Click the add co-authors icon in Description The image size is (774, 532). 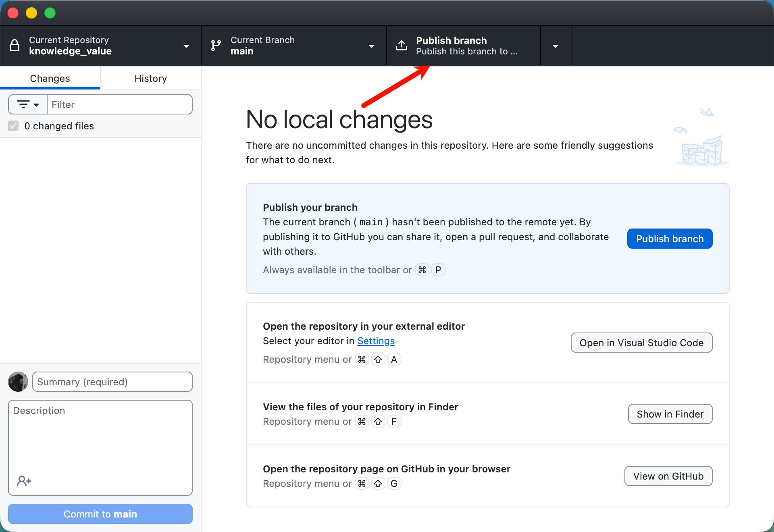pyautogui.click(x=24, y=480)
